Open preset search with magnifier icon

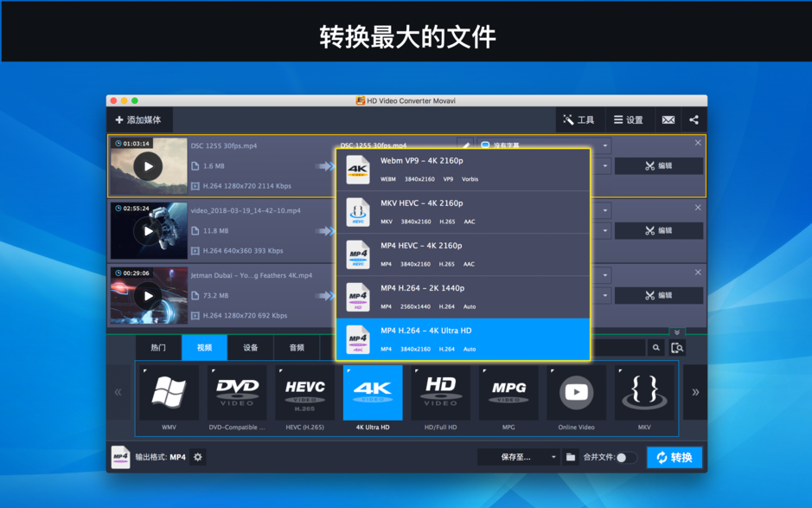[x=655, y=346]
